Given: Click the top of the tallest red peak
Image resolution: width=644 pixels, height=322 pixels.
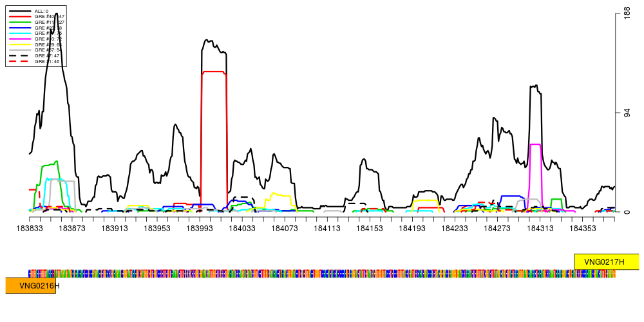Looking at the screenshot, I should point(214,71).
